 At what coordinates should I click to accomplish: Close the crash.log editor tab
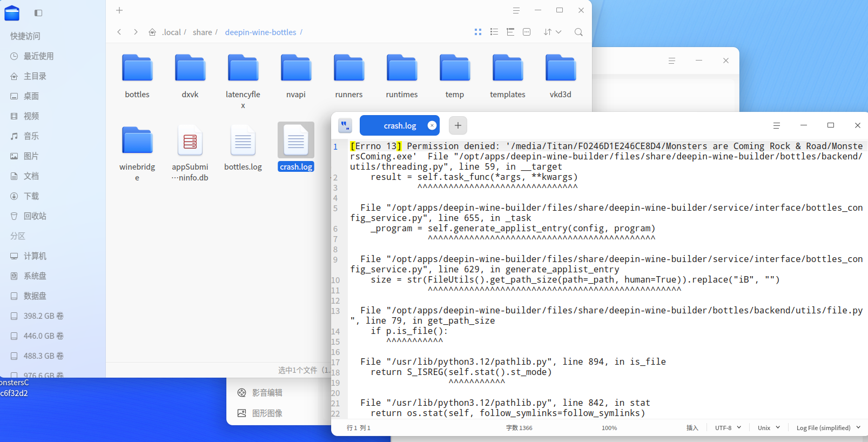pos(432,125)
